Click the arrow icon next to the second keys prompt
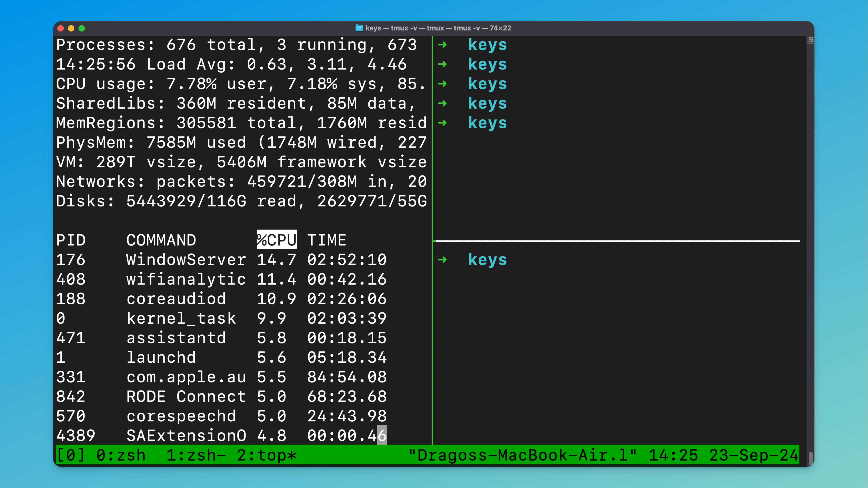 (442, 64)
